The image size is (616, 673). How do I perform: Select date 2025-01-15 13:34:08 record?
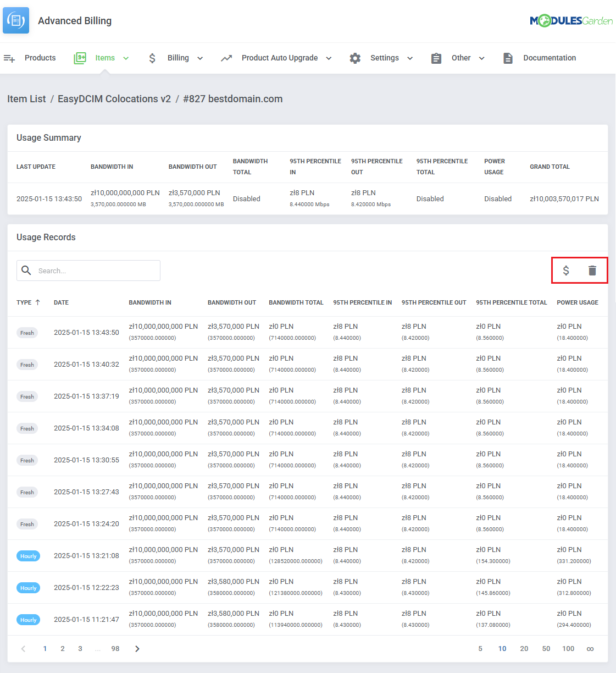[86, 428]
